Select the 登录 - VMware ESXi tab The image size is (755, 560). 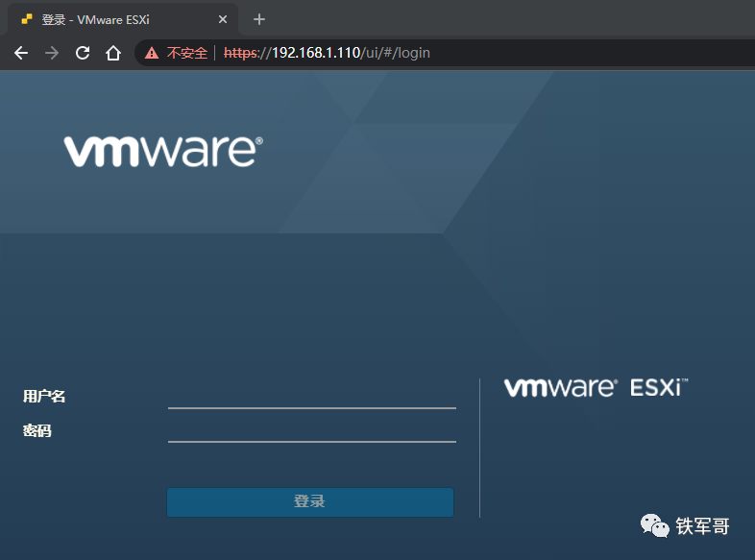pyautogui.click(x=123, y=19)
